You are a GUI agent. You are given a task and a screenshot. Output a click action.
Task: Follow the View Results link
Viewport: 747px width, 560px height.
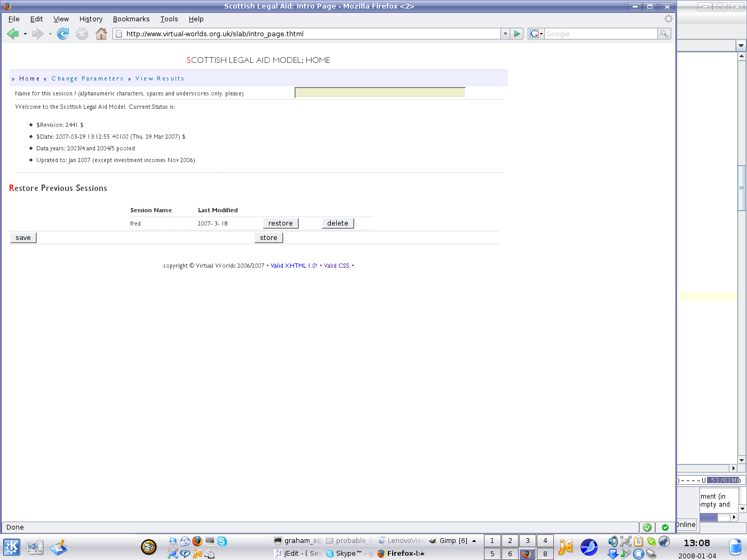pos(160,78)
